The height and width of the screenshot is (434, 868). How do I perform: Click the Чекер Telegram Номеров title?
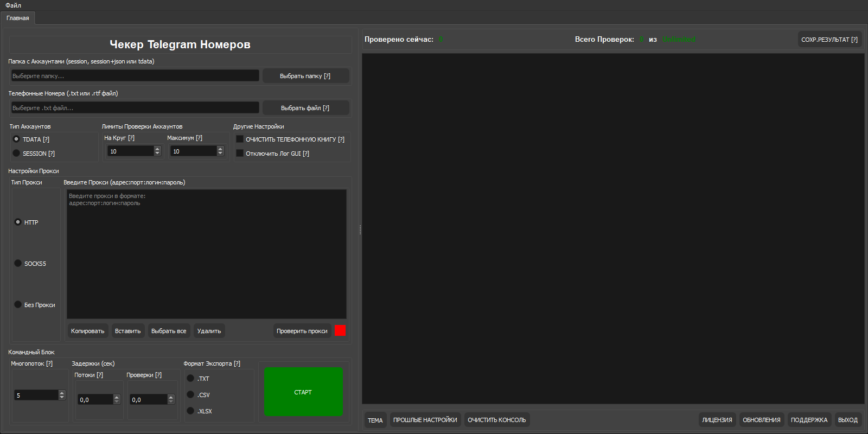coord(180,44)
